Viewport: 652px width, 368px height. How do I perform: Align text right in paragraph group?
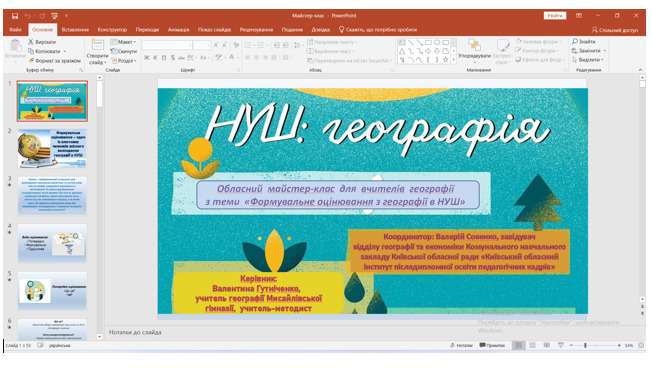pyautogui.click(x=265, y=57)
